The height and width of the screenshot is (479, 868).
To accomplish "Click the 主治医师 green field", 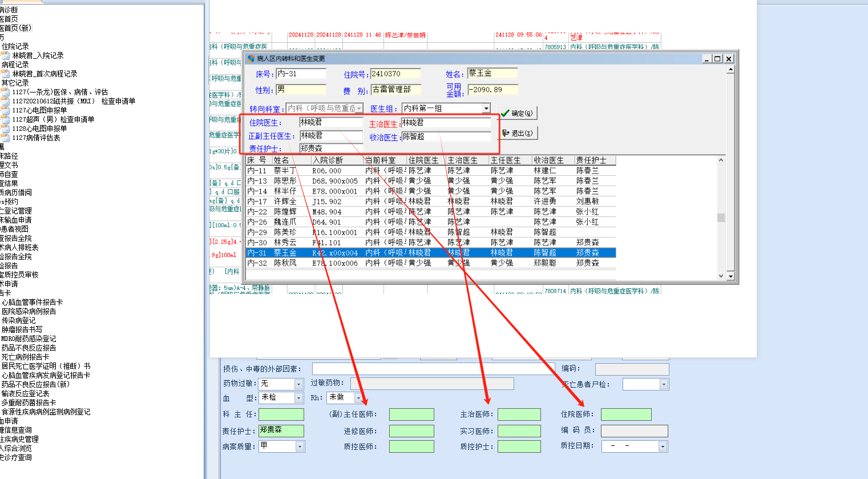I will (519, 414).
